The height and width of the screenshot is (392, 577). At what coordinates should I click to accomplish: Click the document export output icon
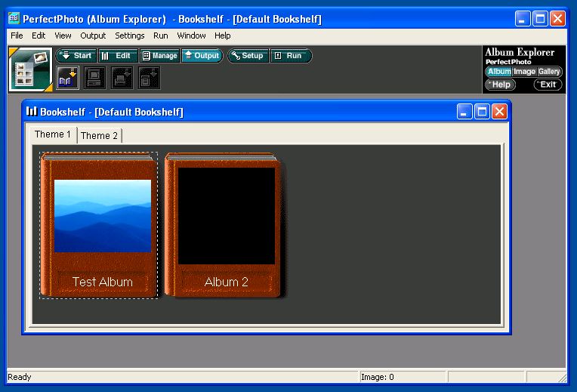150,77
